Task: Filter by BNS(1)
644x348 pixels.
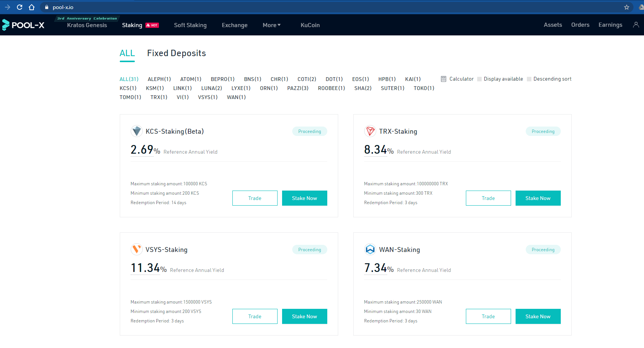Action: [253, 79]
